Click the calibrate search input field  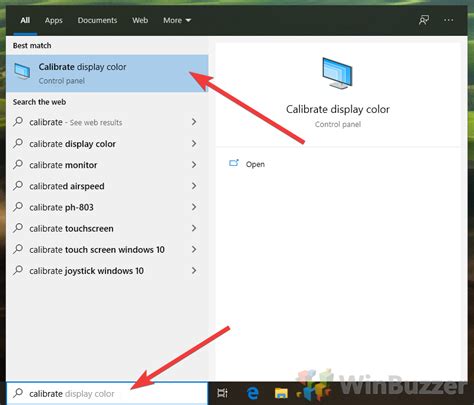pyautogui.click(x=107, y=393)
